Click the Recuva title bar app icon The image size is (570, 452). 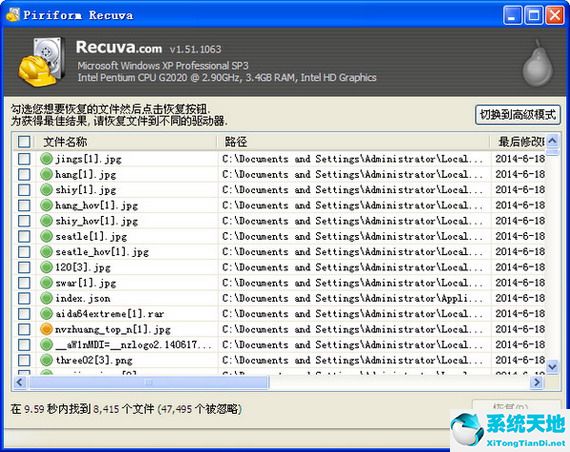point(13,15)
